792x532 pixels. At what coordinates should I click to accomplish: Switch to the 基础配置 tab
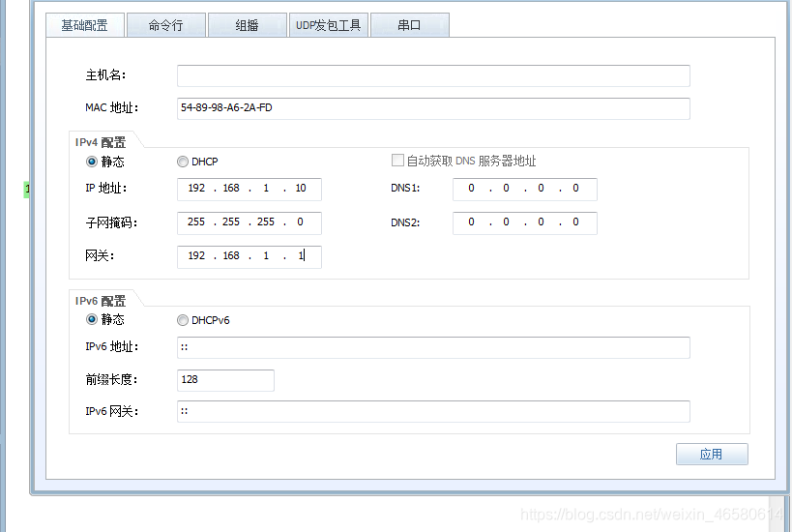point(85,25)
